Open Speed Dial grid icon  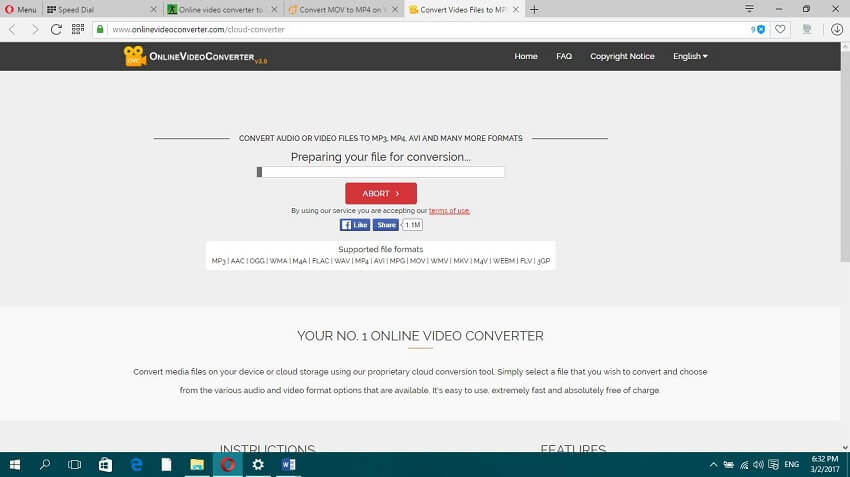click(x=78, y=29)
